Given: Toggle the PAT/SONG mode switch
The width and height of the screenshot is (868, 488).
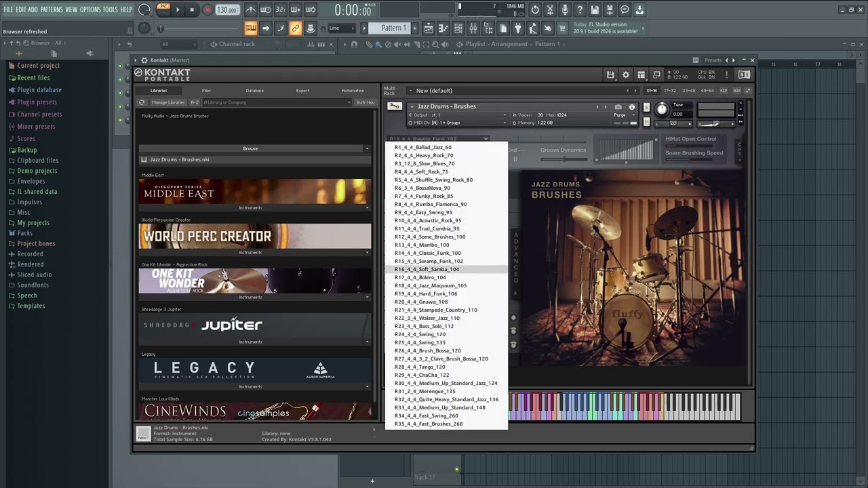Looking at the screenshot, I should point(163,9).
